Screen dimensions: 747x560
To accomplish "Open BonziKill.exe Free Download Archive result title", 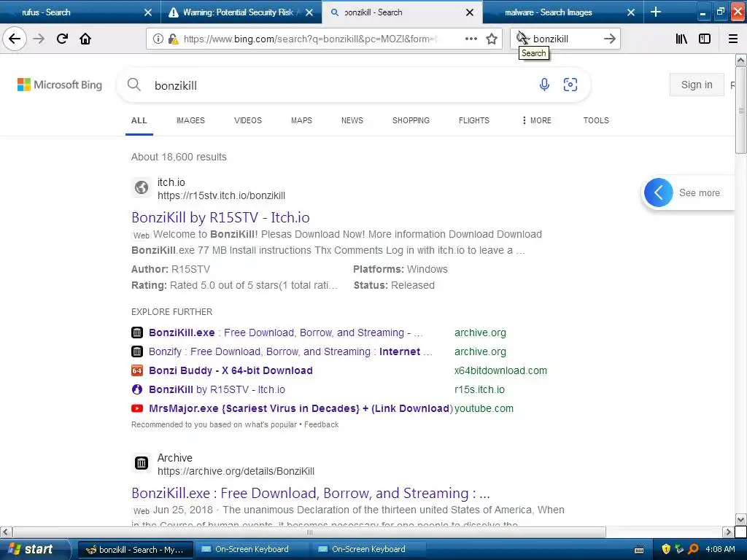I will point(311,493).
